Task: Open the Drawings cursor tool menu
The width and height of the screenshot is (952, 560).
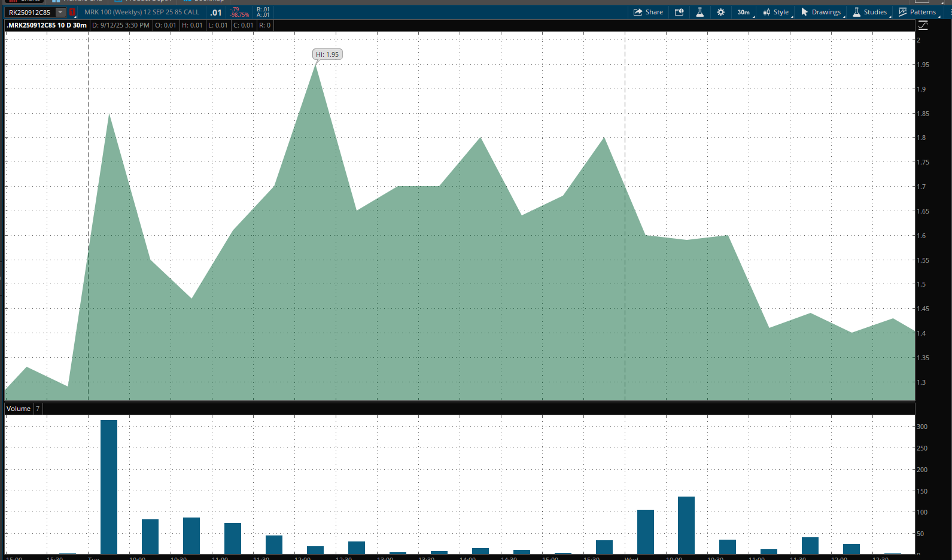Action: coord(820,12)
